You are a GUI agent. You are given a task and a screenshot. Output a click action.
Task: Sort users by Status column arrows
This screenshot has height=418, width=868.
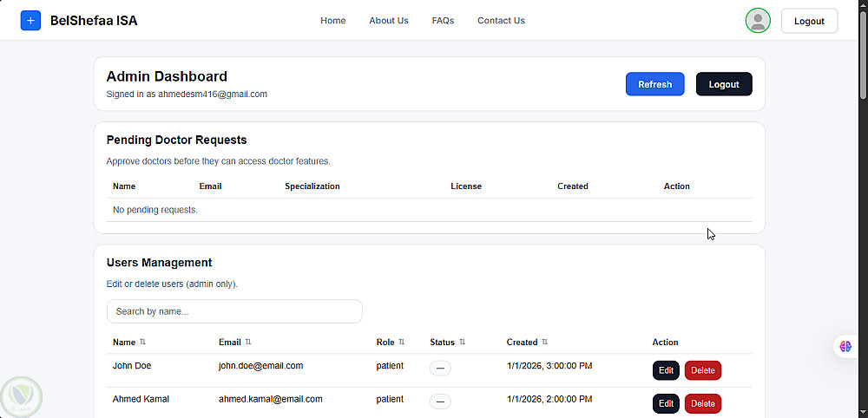(x=463, y=343)
